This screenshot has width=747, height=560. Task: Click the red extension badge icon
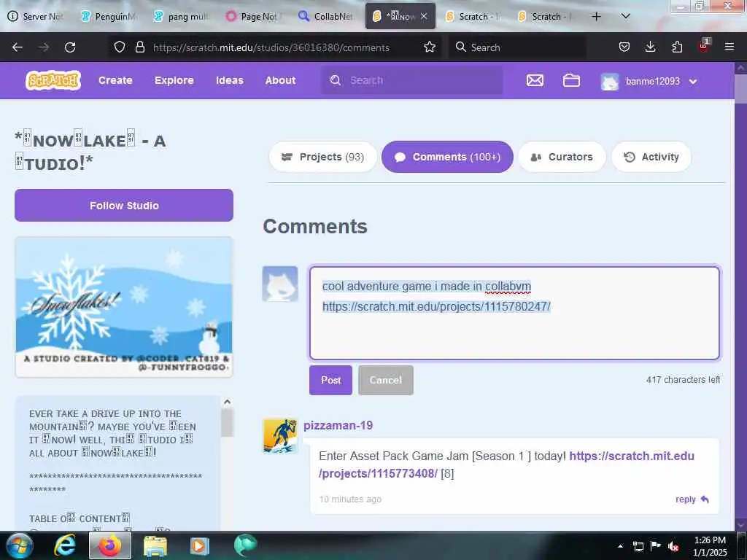704,46
